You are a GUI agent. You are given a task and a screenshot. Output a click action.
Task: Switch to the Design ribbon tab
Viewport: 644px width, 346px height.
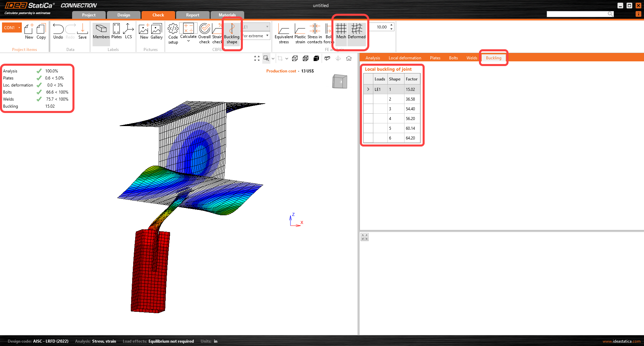(x=124, y=15)
